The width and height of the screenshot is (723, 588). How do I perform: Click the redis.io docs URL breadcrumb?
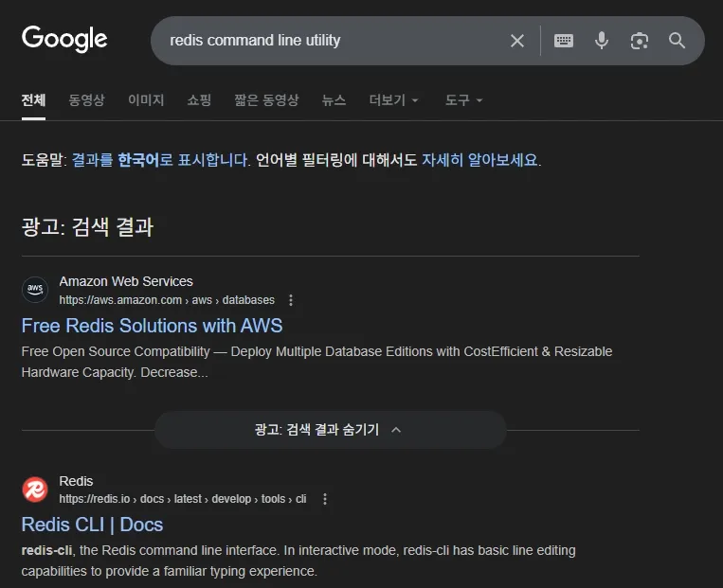[183, 499]
